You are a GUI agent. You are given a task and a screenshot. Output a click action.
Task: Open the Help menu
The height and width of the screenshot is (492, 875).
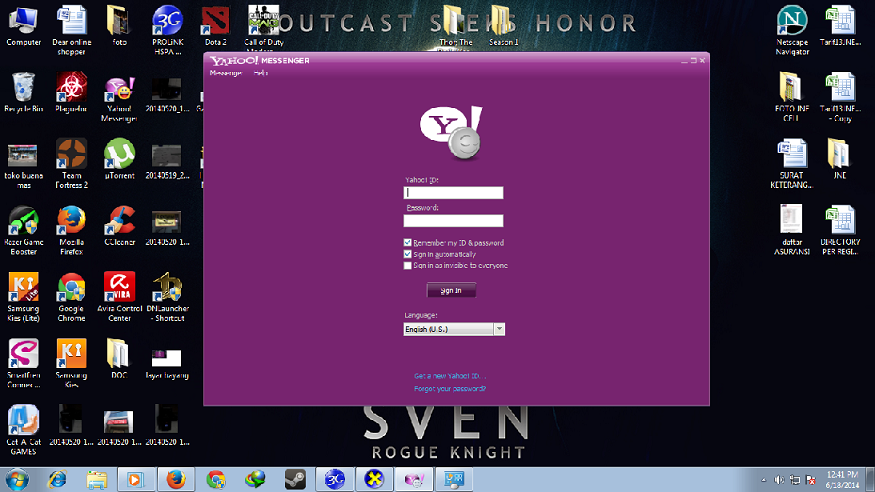(261, 73)
